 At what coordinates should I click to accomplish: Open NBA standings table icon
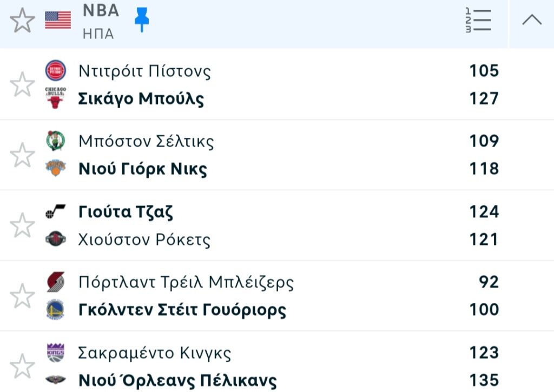(478, 21)
